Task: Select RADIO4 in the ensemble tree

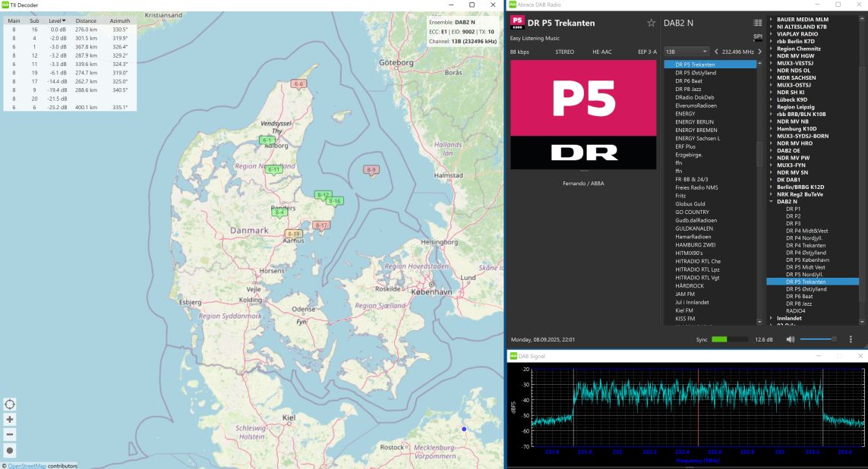Action: pos(796,310)
